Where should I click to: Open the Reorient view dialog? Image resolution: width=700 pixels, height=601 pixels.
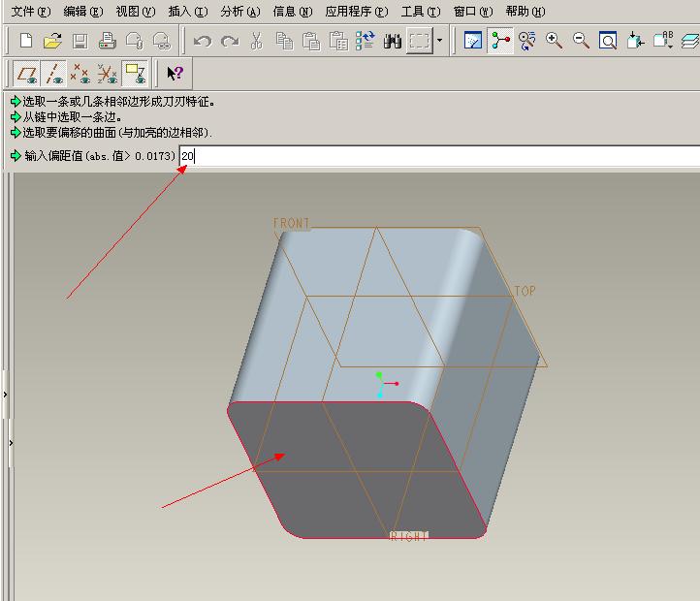[x=635, y=41]
